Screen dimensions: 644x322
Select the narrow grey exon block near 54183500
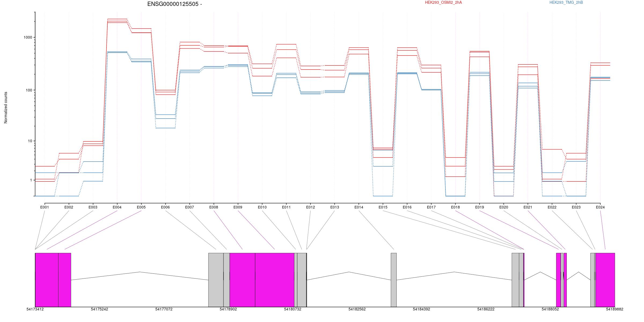coord(394,280)
